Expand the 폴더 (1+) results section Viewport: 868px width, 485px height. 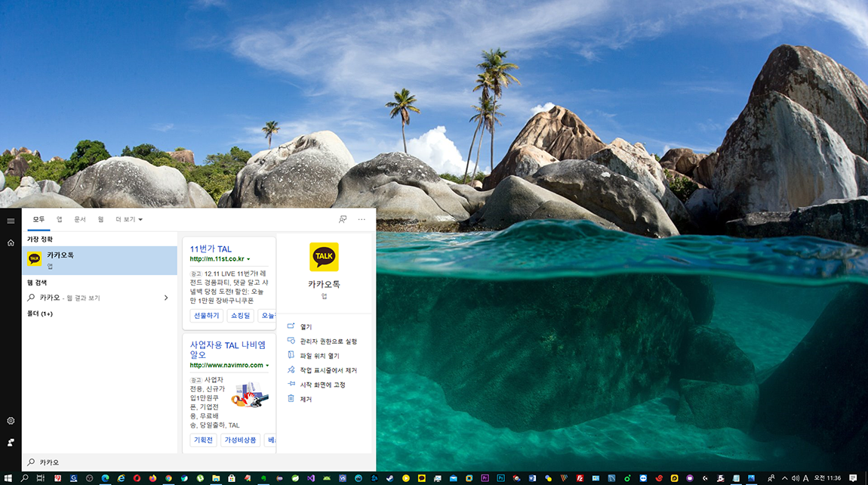coord(40,314)
